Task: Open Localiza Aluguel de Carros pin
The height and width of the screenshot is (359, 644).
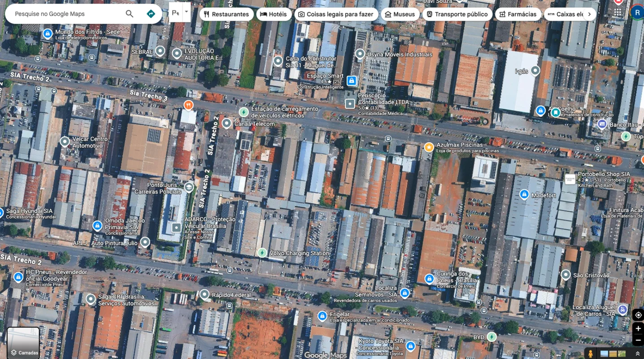Action: [622, 309]
